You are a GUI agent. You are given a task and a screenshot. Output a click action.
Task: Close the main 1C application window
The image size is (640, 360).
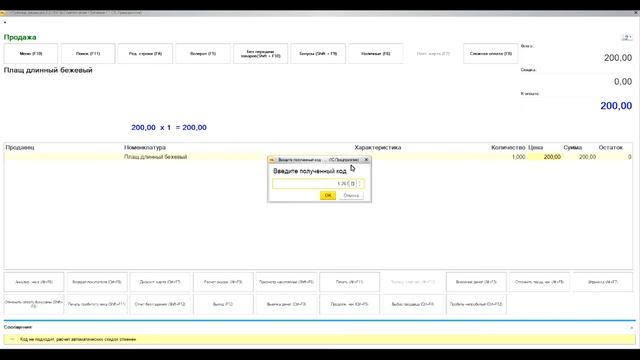click(636, 13)
